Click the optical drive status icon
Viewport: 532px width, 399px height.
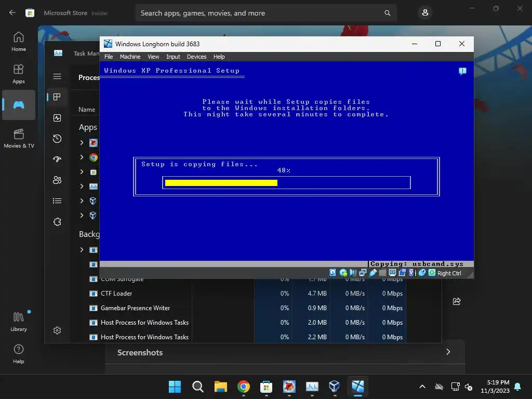click(343, 273)
